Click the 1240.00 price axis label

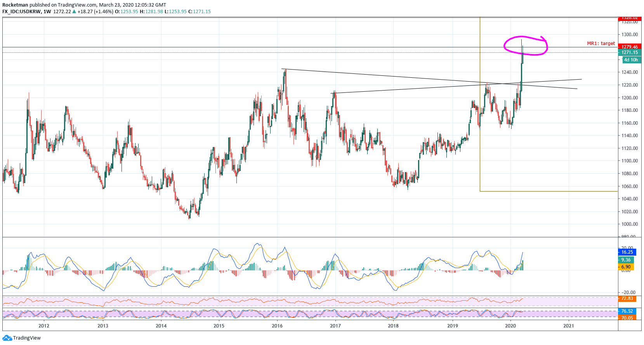point(630,72)
